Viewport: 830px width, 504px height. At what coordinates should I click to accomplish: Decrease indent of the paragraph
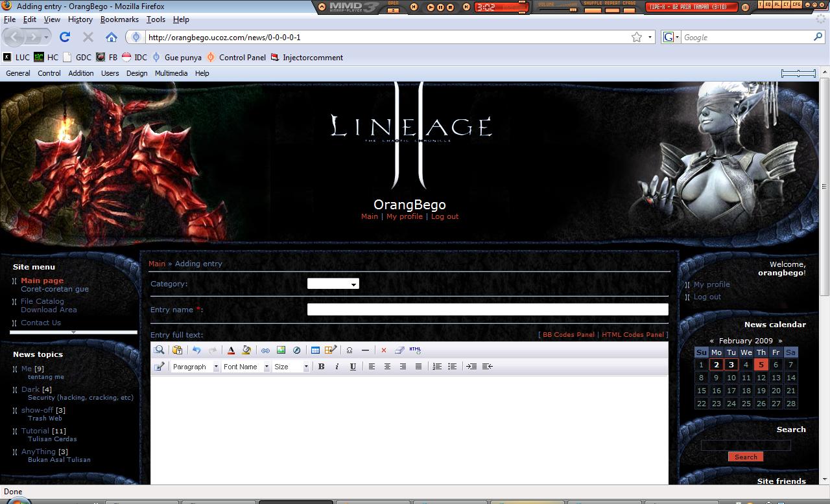488,366
